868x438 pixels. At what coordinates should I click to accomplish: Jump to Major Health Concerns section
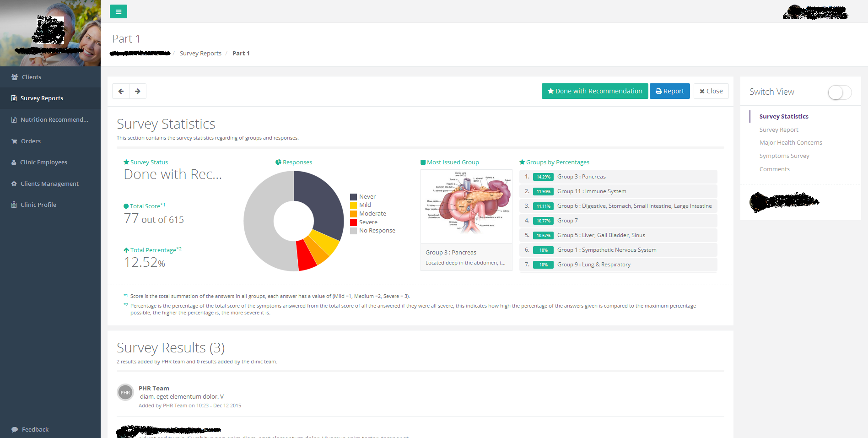point(791,143)
